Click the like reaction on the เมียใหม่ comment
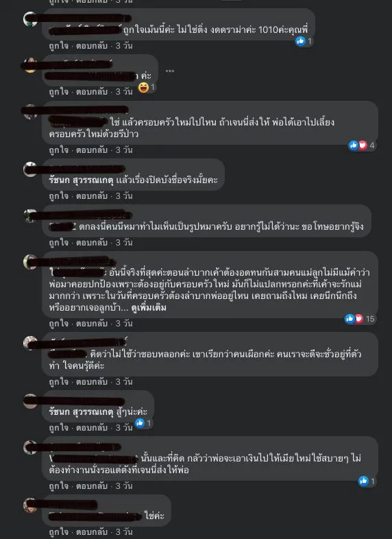392x539 pixels. (363, 481)
